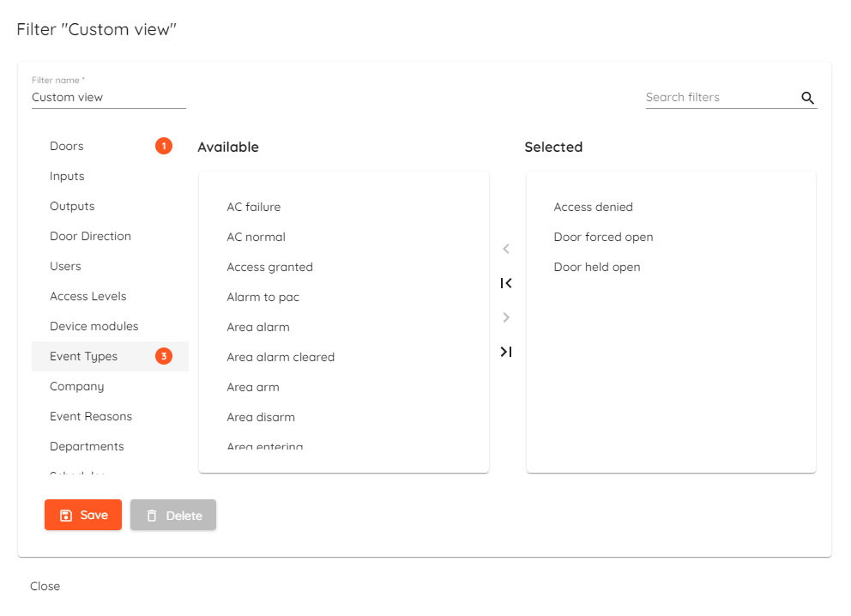The height and width of the screenshot is (616, 851).
Task: Click Close at the bottom
Action: pos(45,586)
